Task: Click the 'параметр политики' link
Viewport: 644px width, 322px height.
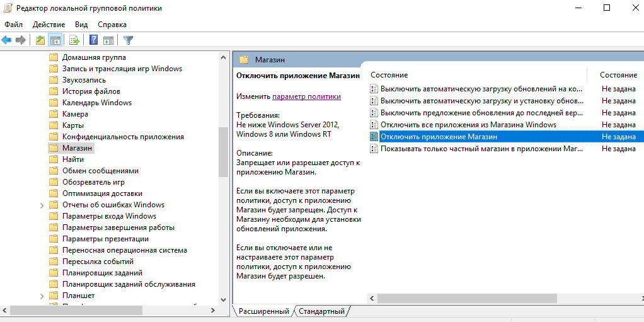Action: pos(306,96)
